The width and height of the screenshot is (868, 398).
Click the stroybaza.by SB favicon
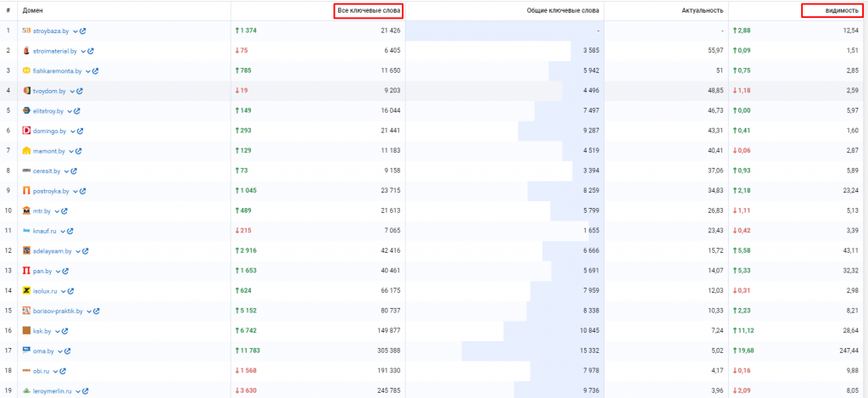[26, 31]
